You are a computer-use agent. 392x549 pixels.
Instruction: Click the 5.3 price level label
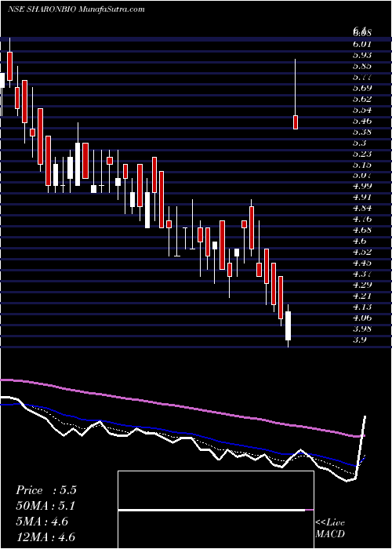[x=359, y=143]
